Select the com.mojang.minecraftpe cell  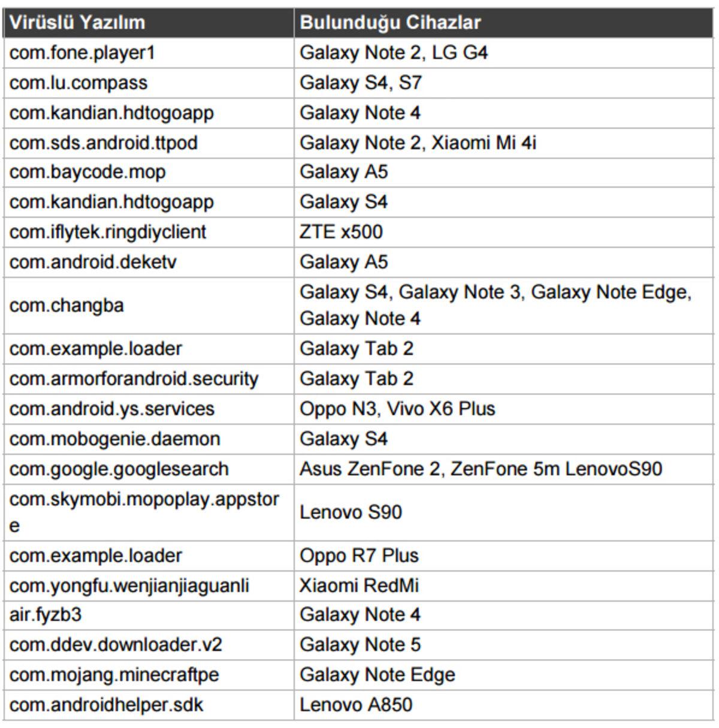tap(114, 675)
